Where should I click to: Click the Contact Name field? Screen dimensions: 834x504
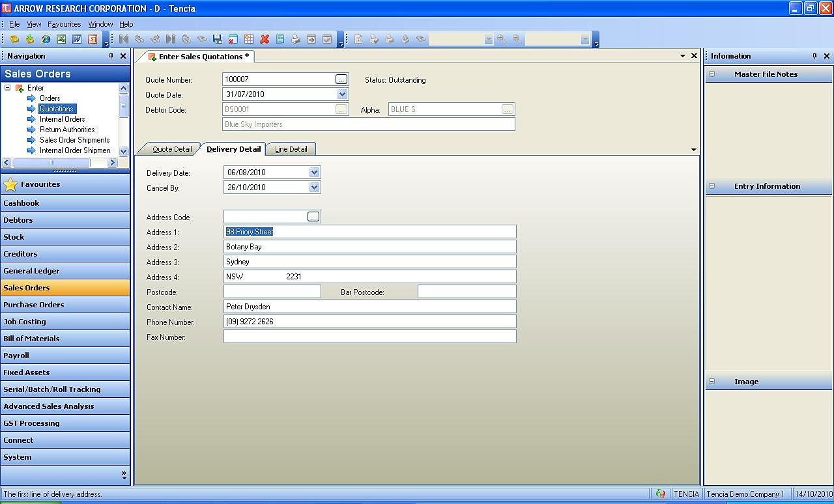point(369,307)
